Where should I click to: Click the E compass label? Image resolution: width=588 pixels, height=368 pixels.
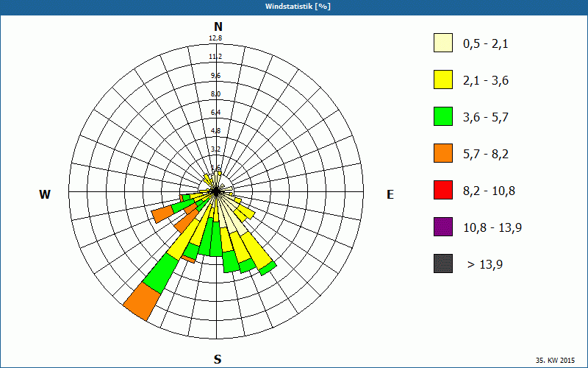[390, 194]
